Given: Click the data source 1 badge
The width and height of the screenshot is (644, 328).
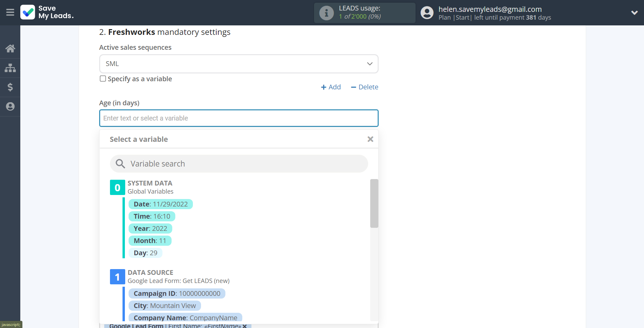Looking at the screenshot, I should 117,277.
